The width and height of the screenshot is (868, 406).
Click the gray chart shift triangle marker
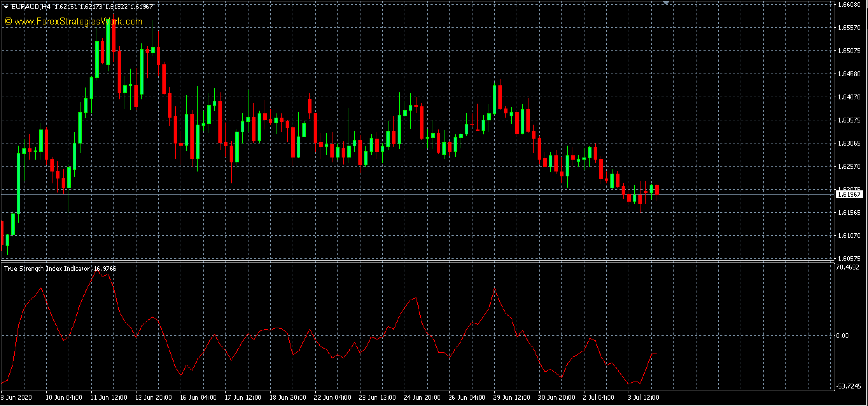[666, 3]
